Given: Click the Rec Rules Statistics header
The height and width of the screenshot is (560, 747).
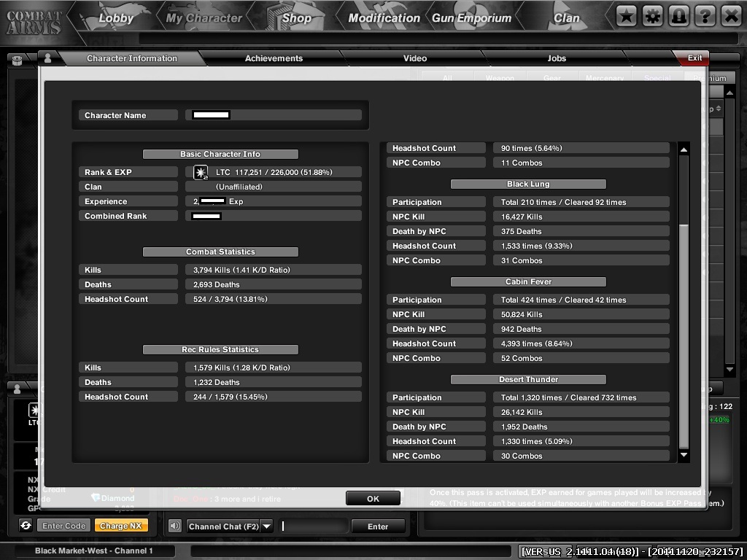Looking at the screenshot, I should coord(220,349).
